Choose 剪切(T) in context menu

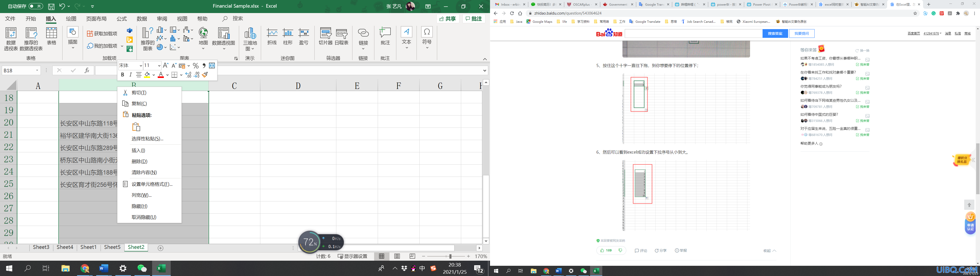coord(149,93)
